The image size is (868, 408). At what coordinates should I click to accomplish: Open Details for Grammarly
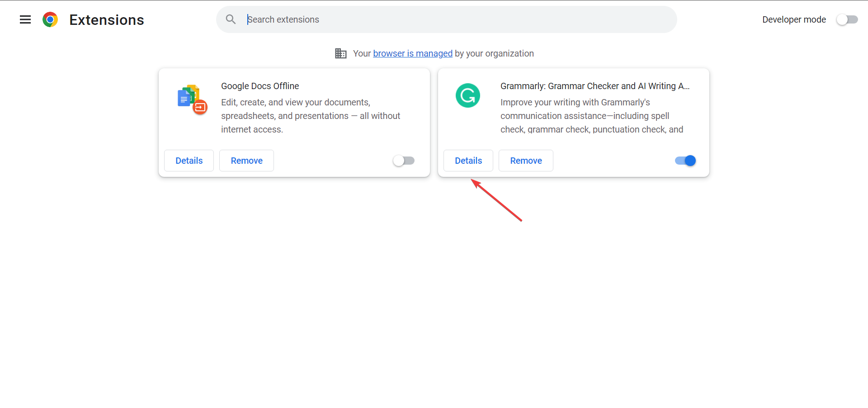pyautogui.click(x=468, y=161)
